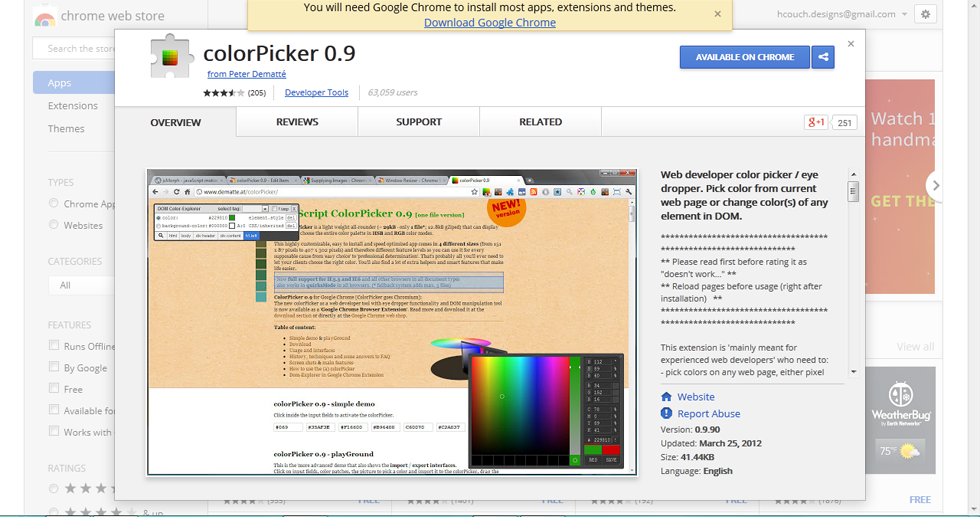Viewport: 980px width, 517px height.
Task: Check the Works with filter checkbox
Action: (54, 431)
